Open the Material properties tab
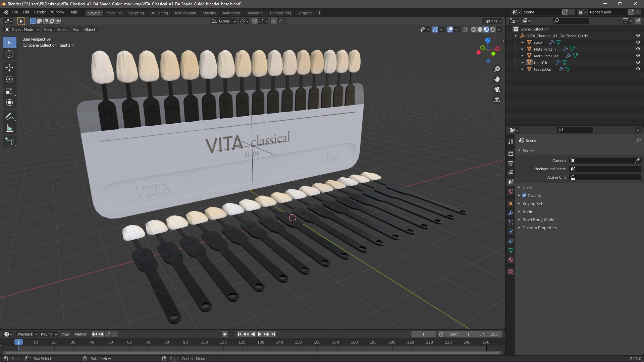The width and height of the screenshot is (644, 362). point(511,260)
